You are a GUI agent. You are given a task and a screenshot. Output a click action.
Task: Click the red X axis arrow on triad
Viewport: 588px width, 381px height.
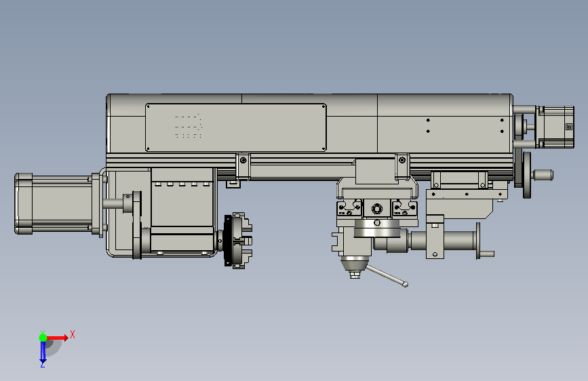click(58, 338)
